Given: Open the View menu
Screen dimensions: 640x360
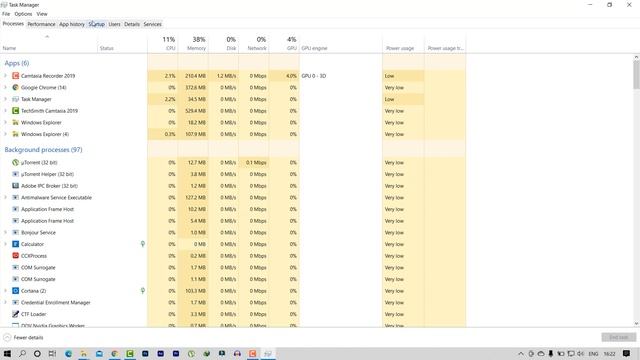Looking at the screenshot, I should click(42, 14).
